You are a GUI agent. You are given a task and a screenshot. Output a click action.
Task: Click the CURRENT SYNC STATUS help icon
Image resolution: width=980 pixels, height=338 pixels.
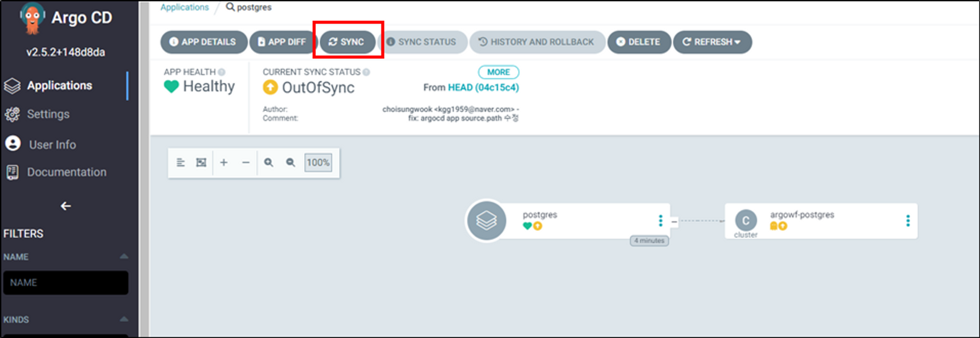[x=366, y=72]
